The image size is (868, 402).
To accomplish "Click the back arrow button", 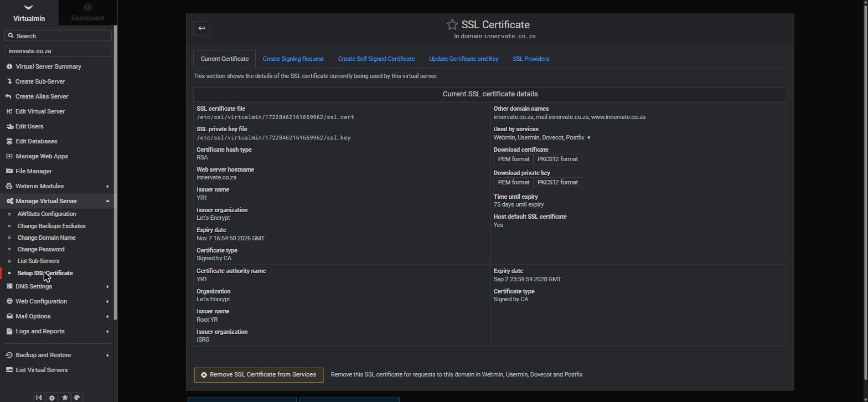I will (201, 28).
